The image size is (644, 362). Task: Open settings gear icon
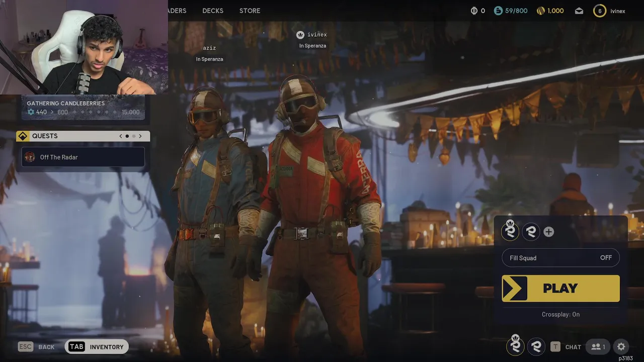pos(621,346)
